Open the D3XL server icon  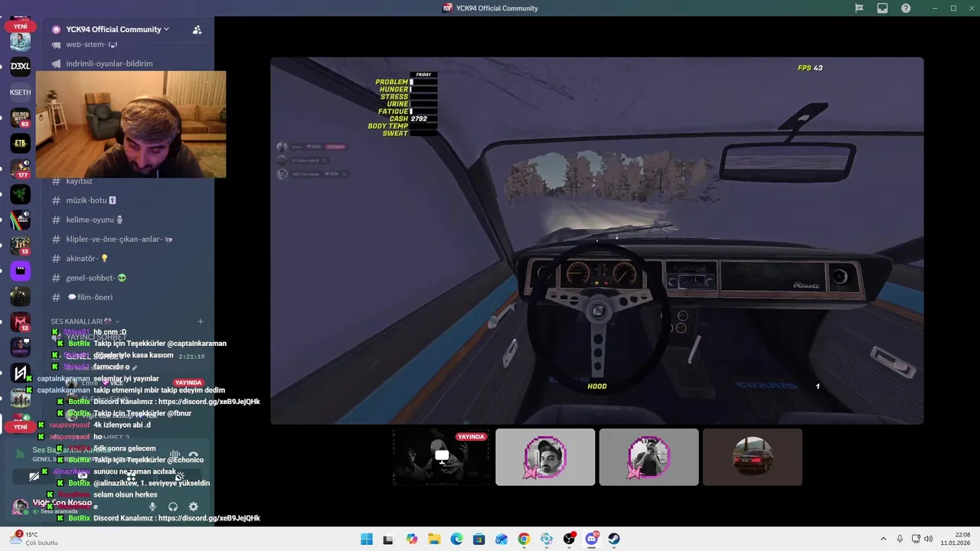click(x=20, y=67)
